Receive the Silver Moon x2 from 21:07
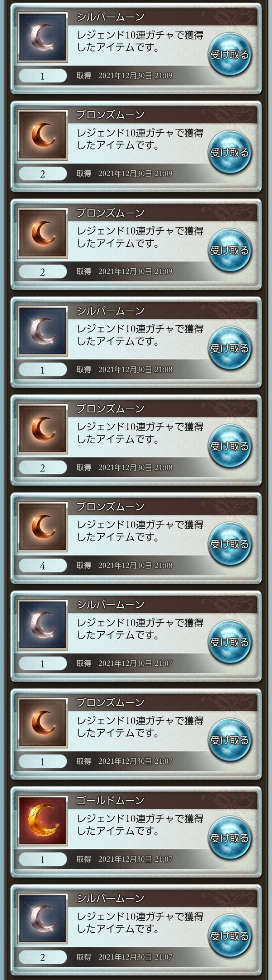Viewport: 272px width, 980px height. tap(229, 936)
